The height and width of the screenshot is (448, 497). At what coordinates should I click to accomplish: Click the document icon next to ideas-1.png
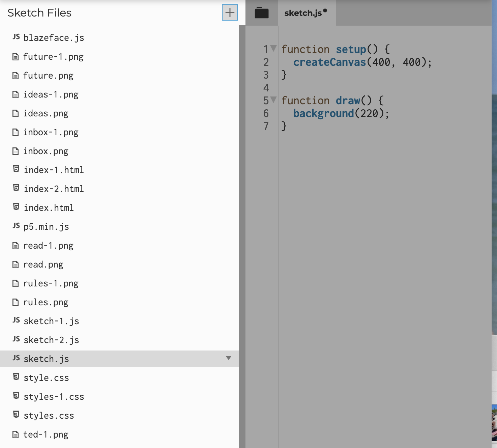coord(16,94)
